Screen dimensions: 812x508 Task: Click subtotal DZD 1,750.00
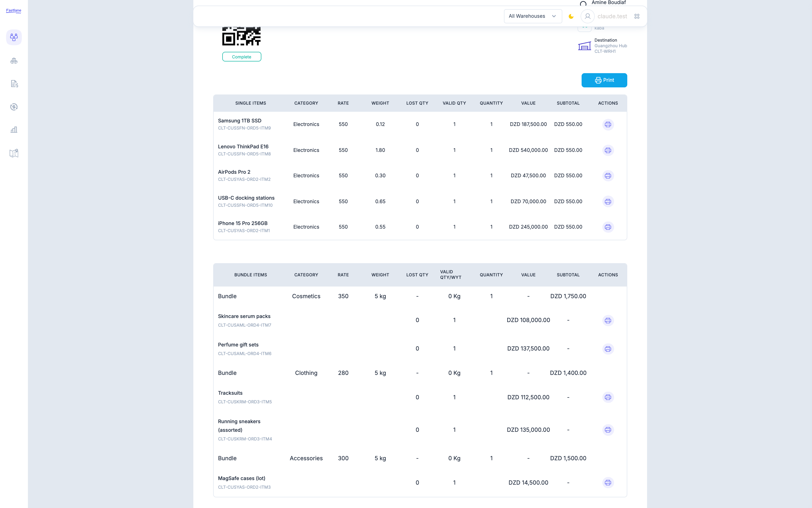[x=568, y=296]
